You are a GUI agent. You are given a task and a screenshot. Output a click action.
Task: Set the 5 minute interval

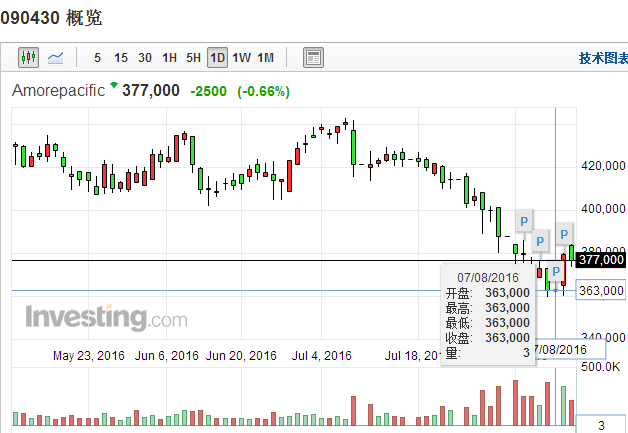[x=97, y=58]
